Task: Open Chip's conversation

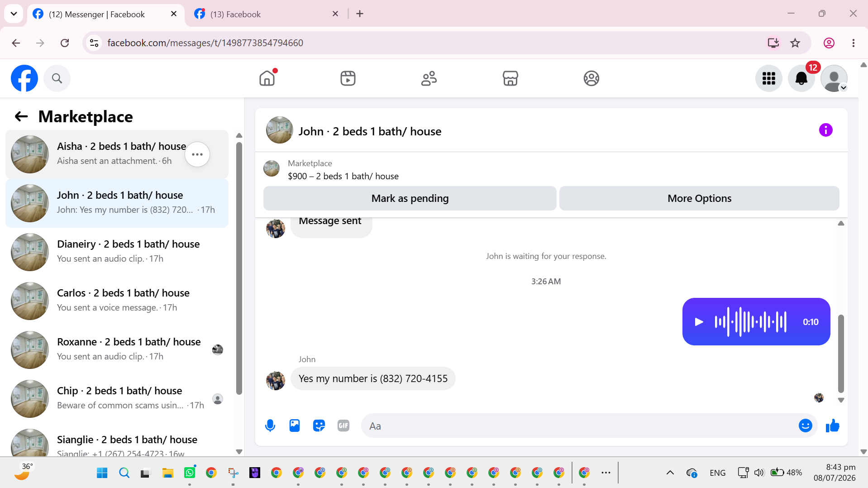Action: pyautogui.click(x=117, y=399)
